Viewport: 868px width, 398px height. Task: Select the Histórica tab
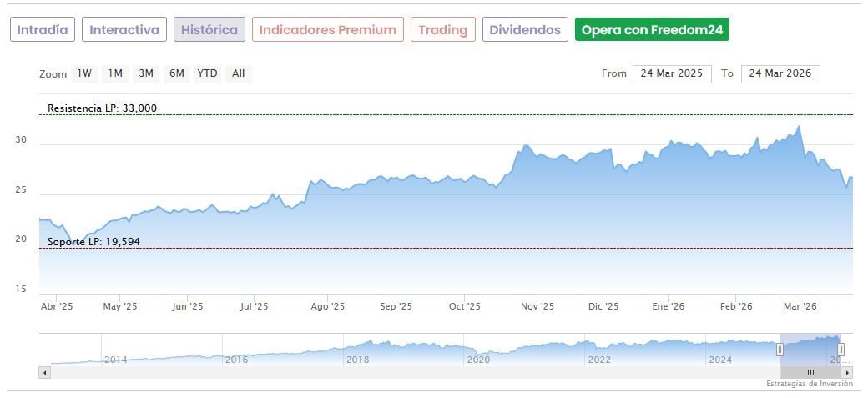coord(209,30)
